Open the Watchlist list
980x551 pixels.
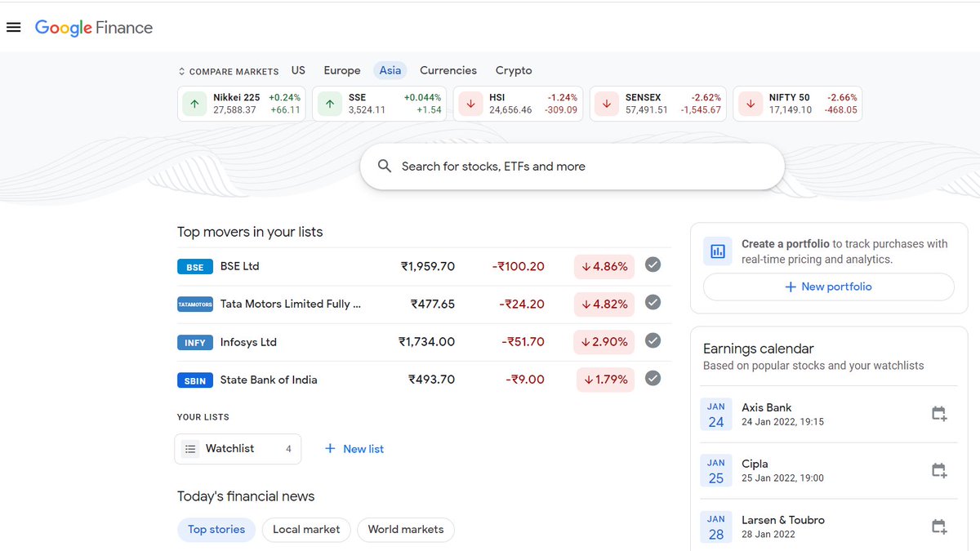pyautogui.click(x=238, y=449)
